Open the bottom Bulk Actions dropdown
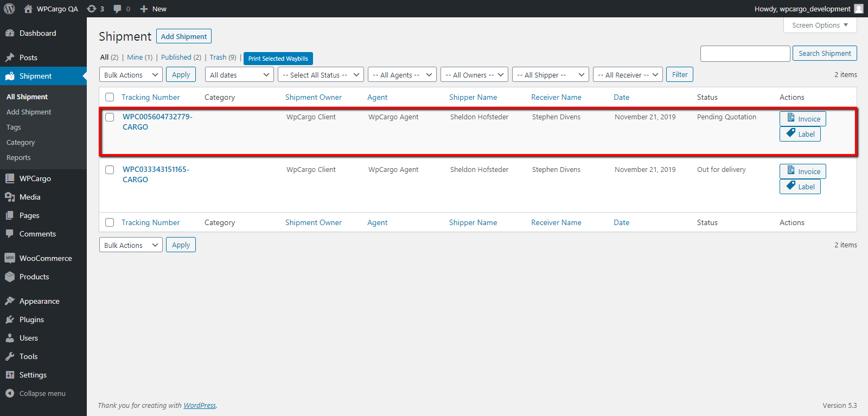The image size is (868, 416). pos(131,245)
